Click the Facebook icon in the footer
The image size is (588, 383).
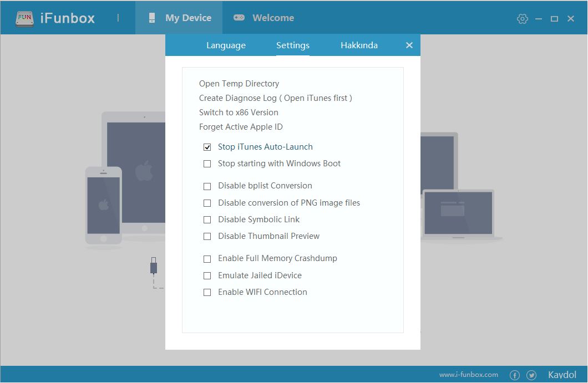[515, 375]
